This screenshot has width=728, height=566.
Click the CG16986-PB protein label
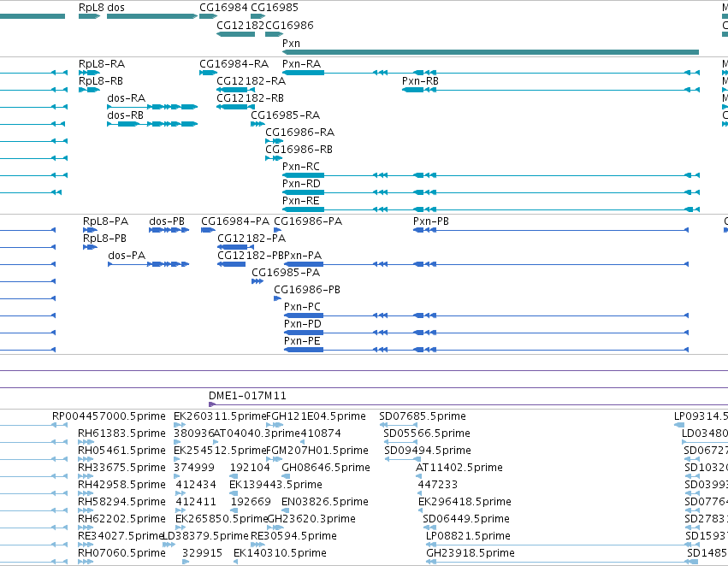pyautogui.click(x=307, y=290)
